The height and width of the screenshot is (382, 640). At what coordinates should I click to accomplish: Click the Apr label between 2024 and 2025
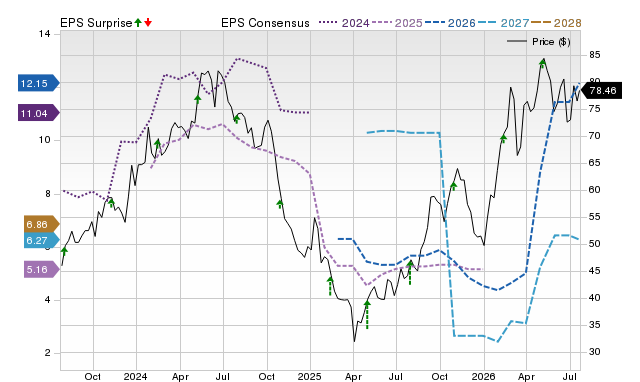pos(180,376)
